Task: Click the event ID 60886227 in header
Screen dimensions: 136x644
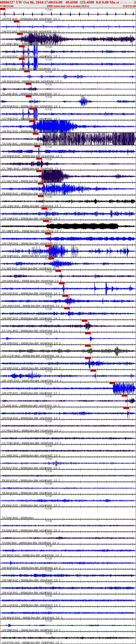Action: pos(7,2)
